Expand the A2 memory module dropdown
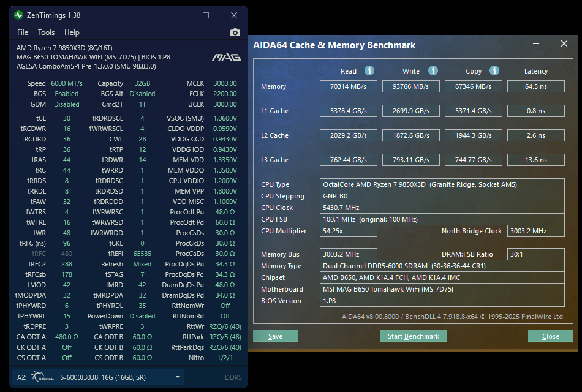 pyautogui.click(x=178, y=377)
